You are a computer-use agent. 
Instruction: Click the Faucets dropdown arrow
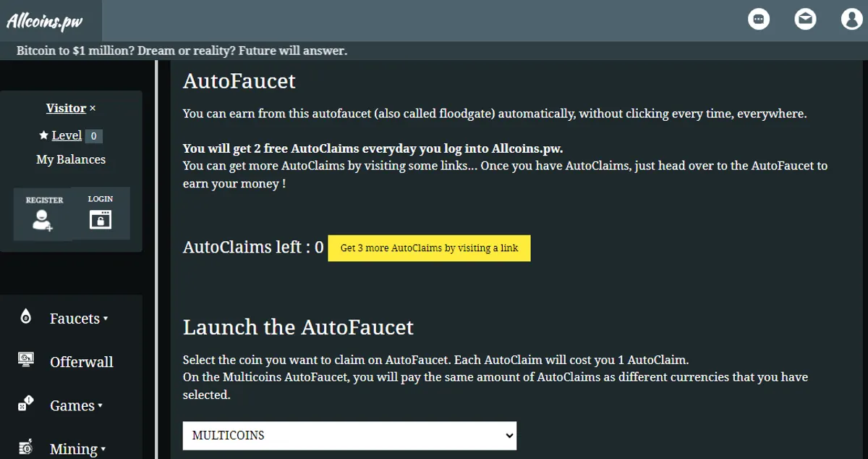(x=106, y=319)
